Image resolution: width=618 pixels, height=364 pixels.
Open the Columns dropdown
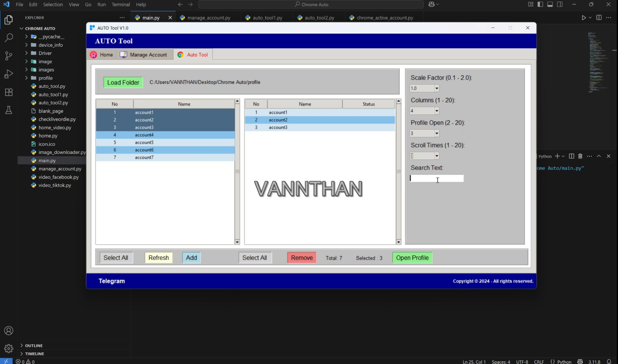(436, 111)
